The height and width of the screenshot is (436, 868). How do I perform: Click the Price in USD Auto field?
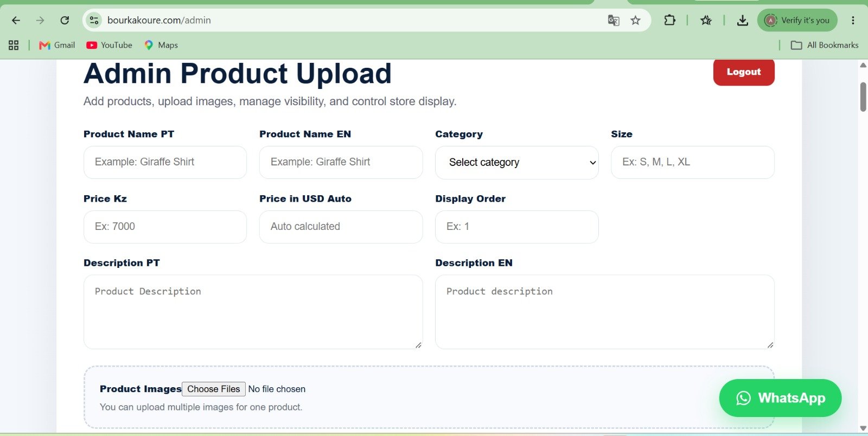click(x=341, y=227)
